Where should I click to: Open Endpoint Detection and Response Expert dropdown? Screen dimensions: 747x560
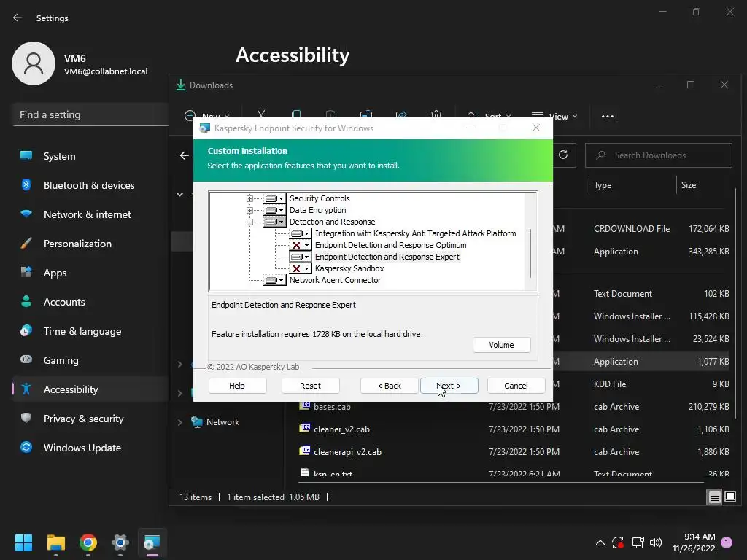point(300,257)
